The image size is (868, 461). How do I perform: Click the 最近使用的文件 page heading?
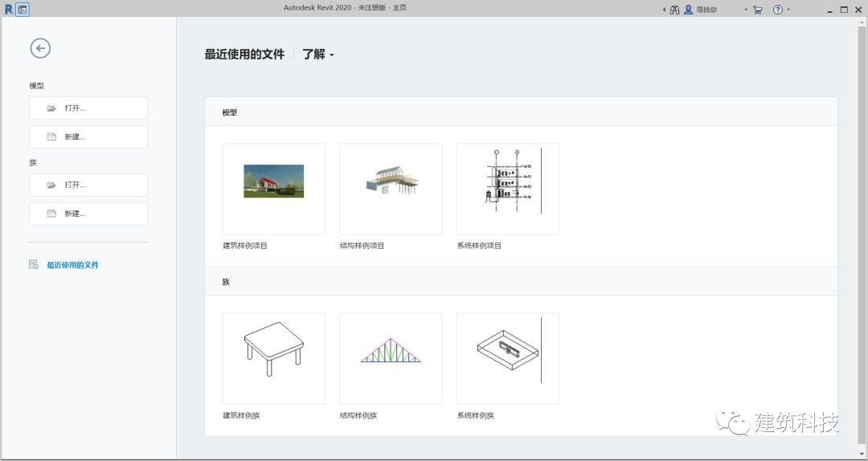[244, 55]
